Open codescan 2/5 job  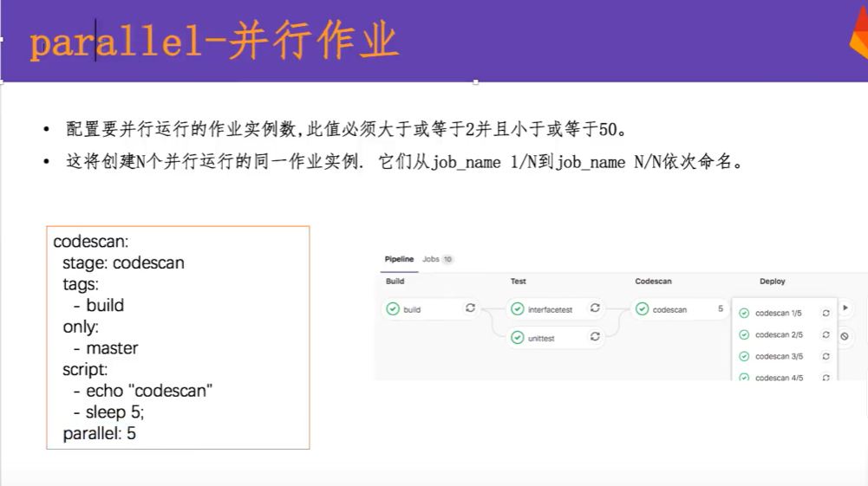point(779,334)
